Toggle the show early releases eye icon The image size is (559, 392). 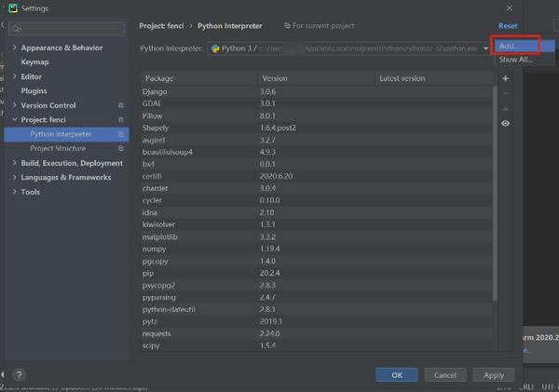(x=505, y=123)
